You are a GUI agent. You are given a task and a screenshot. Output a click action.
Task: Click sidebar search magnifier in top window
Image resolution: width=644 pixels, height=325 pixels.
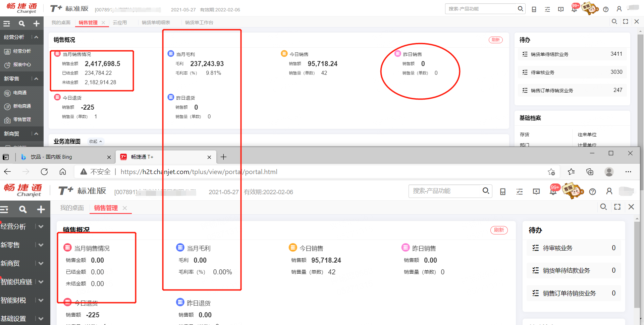click(x=22, y=23)
